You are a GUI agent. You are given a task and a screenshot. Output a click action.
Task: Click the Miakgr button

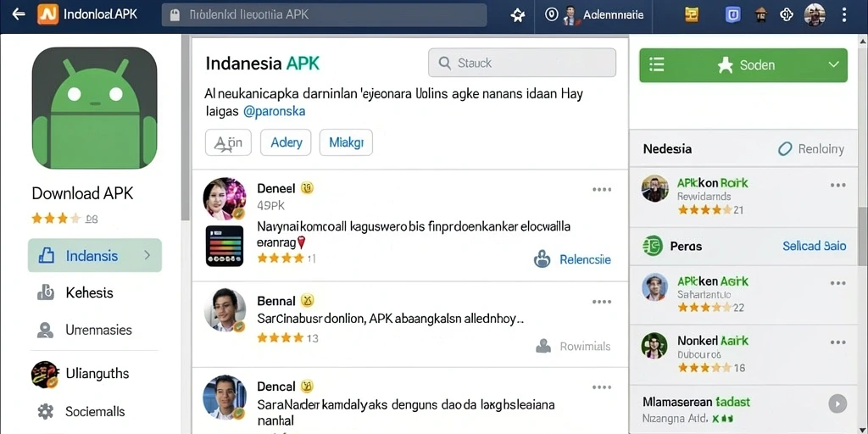pos(346,142)
